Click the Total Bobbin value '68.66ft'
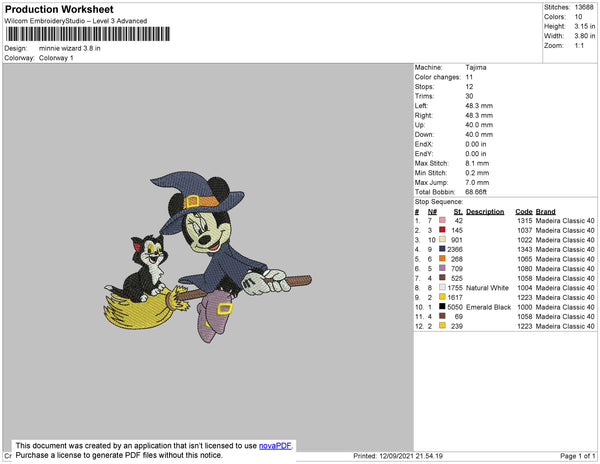This screenshot has width=600, height=464. 476,192
